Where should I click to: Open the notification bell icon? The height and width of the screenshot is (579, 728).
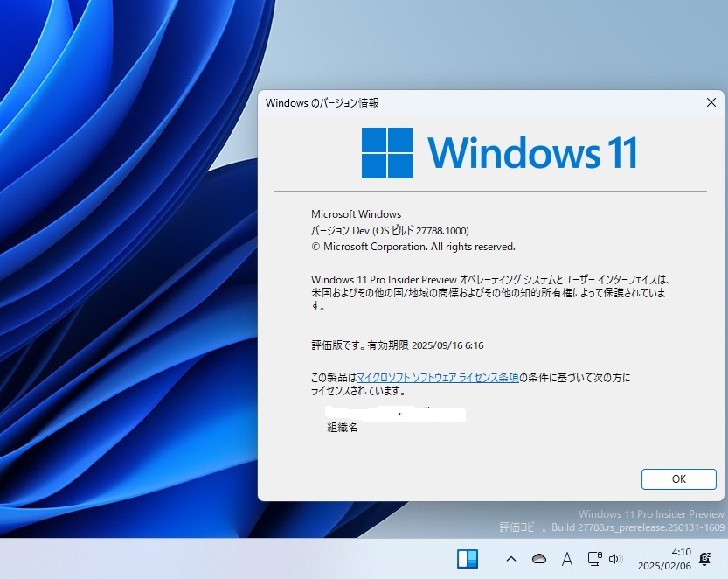click(x=704, y=559)
